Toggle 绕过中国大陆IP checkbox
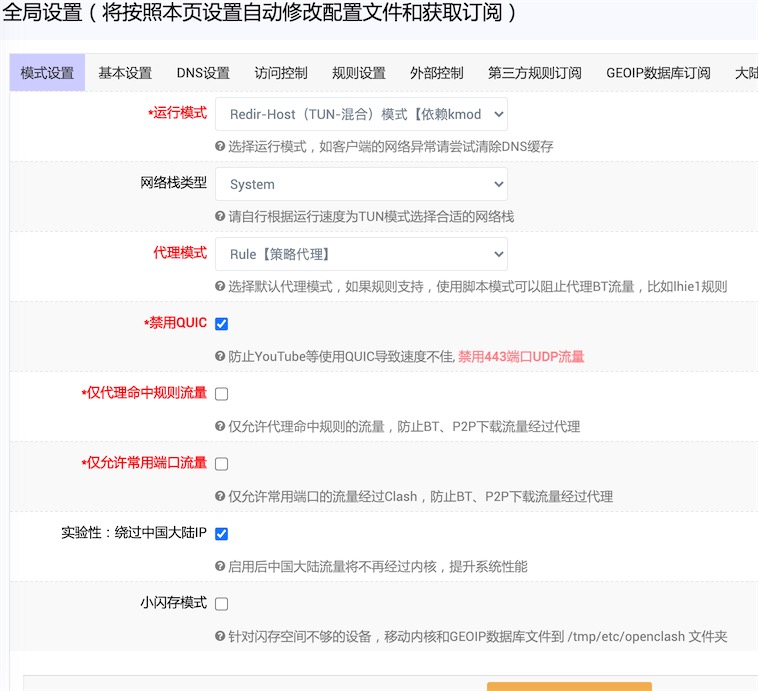Image resolution: width=758 pixels, height=691 pixels. 221,533
